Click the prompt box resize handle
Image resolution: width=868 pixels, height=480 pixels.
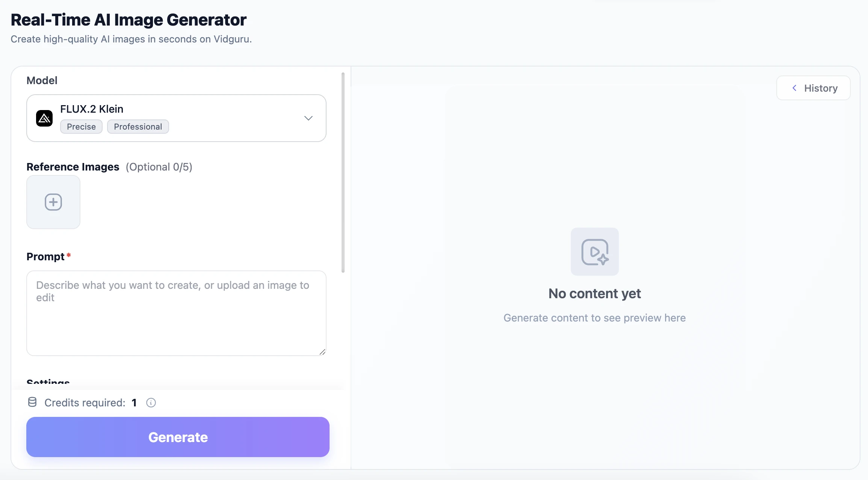322,352
